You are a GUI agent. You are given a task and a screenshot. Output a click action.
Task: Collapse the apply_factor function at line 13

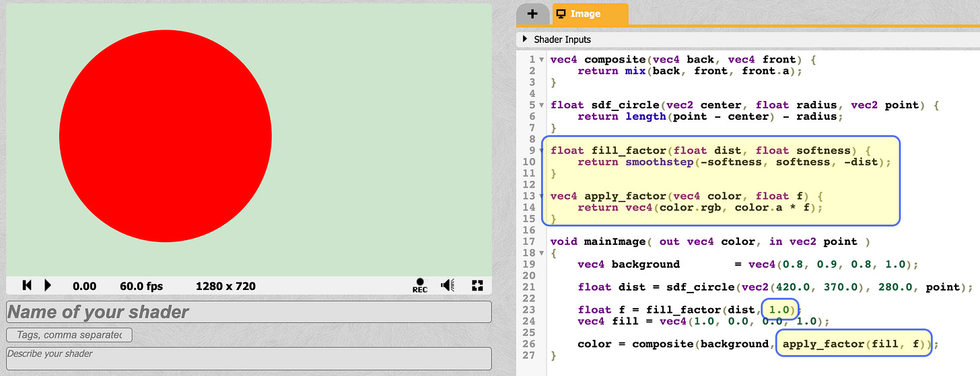[x=542, y=196]
